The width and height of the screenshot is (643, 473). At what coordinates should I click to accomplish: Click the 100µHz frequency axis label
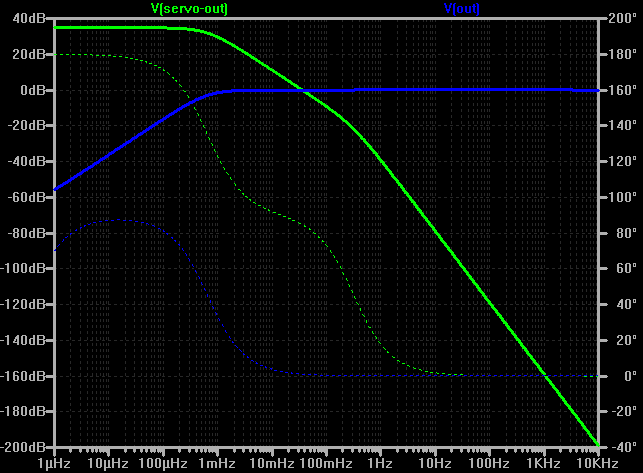pos(163,464)
